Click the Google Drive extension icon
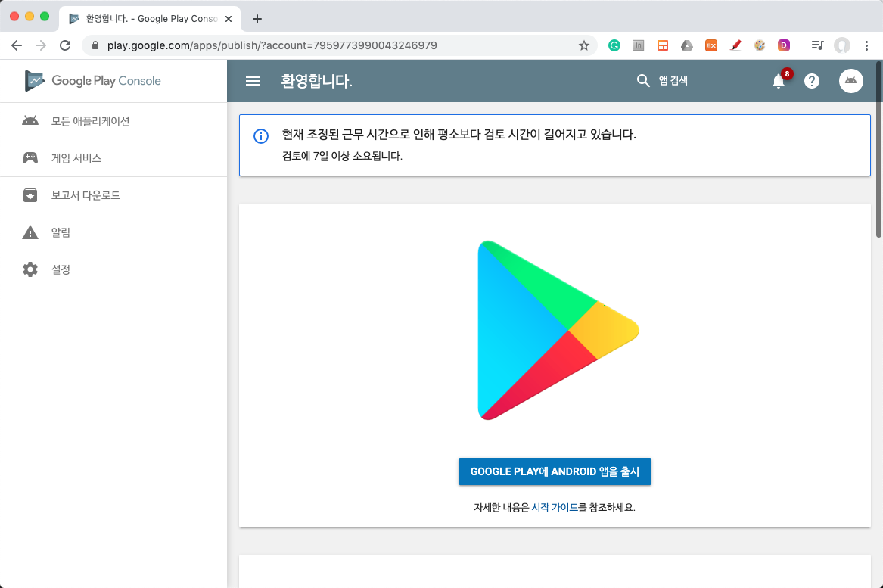 [687, 45]
